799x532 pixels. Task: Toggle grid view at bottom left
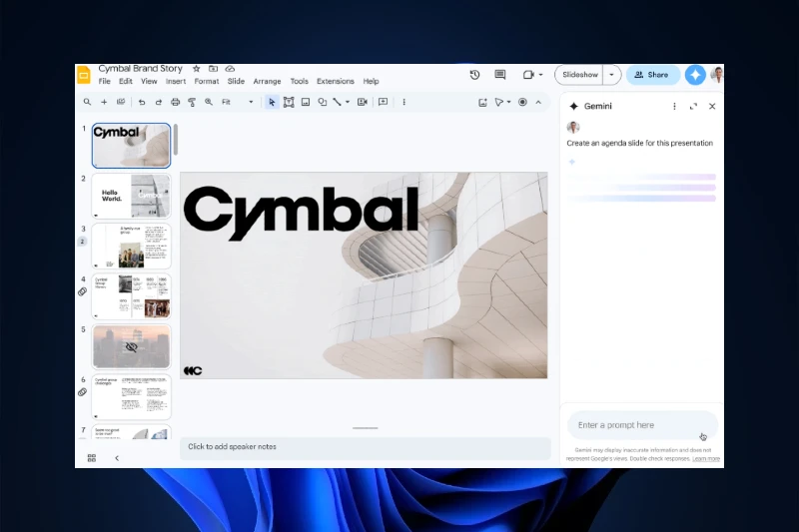click(x=91, y=458)
